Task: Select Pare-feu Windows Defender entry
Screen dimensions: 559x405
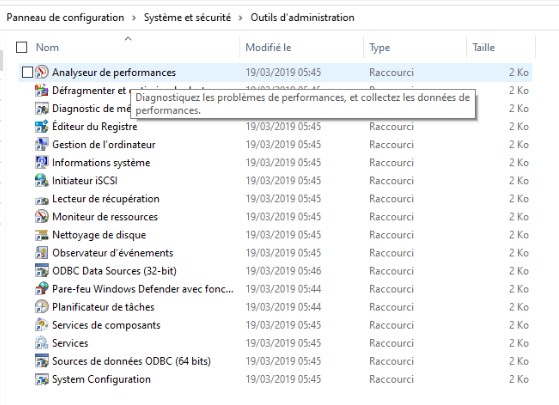Action: 143,289
